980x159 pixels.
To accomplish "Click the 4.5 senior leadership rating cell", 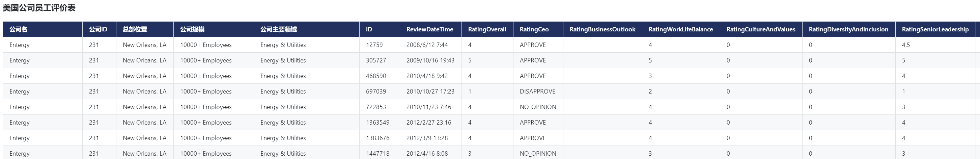I will pos(905,45).
